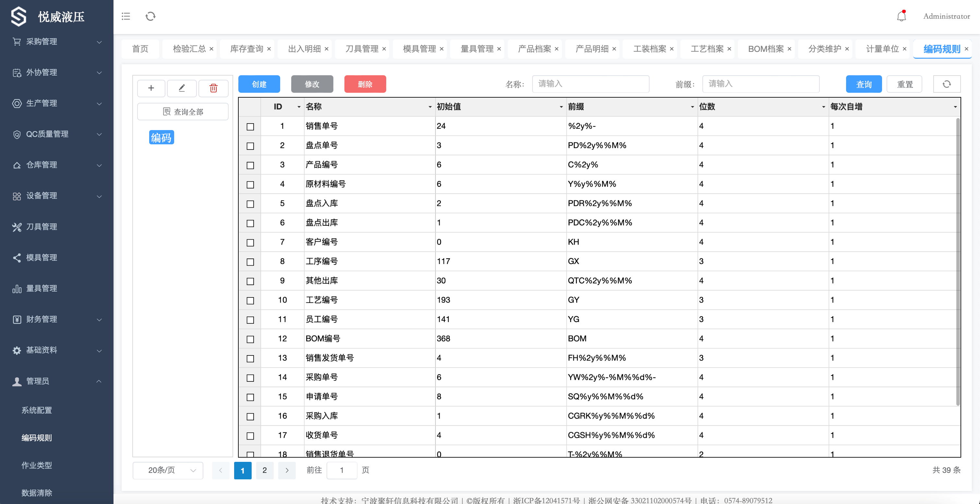980x504 pixels.
Task: Close the 编码规则 tab
Action: click(966, 49)
